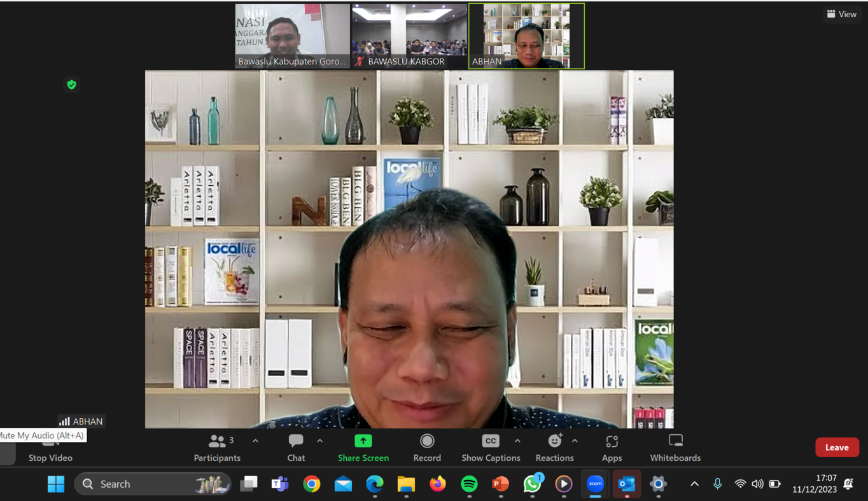The height and width of the screenshot is (501, 868).
Task: Select the BAWASLU KABGOR video thumbnail
Action: [x=409, y=36]
